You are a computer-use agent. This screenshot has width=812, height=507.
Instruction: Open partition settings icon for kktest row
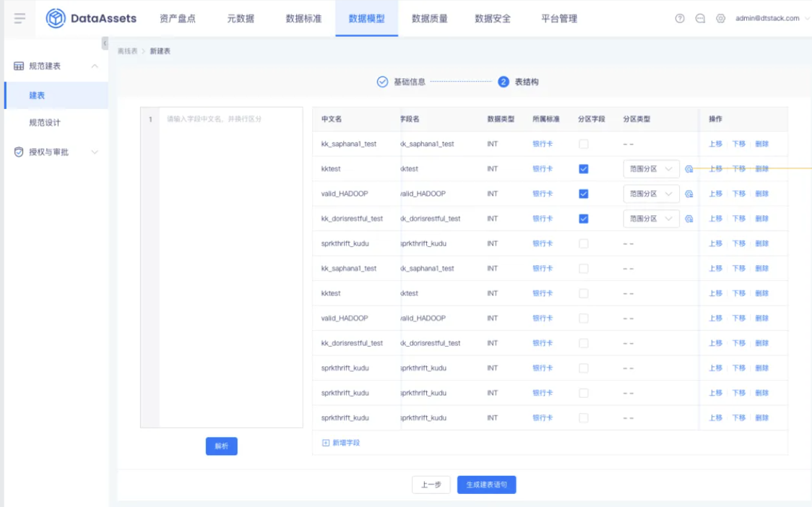pyautogui.click(x=688, y=169)
